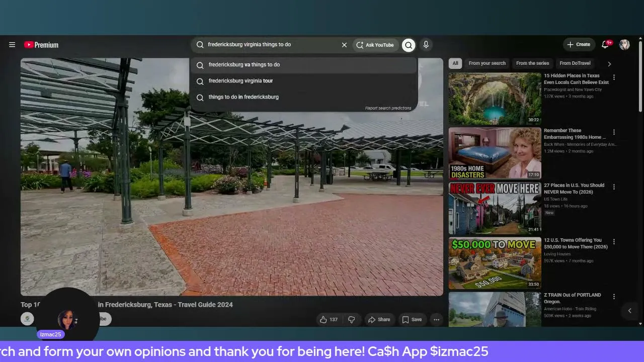Click title "27 Places in U.S. You Should NEVER Move To"

click(574, 189)
